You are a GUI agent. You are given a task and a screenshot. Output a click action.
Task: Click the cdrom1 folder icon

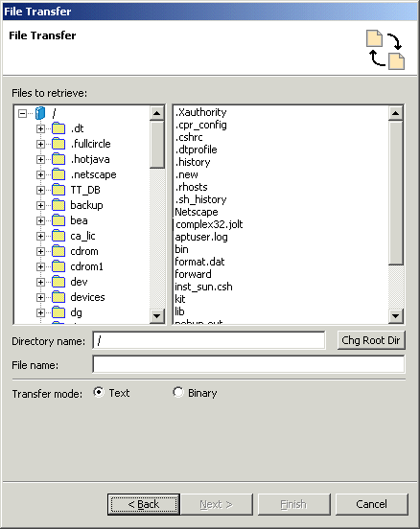point(58,266)
